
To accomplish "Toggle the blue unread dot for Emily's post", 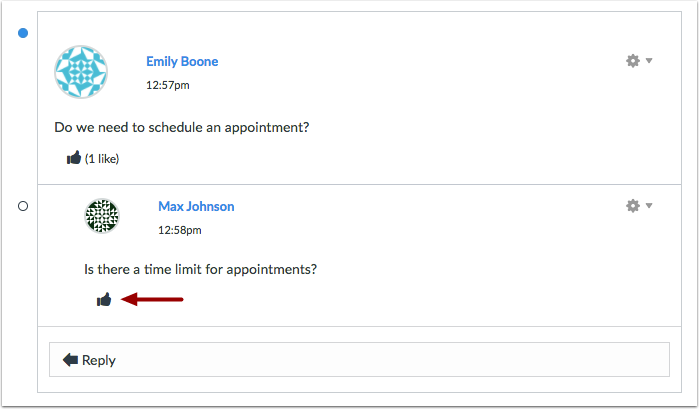I will point(23,33).
